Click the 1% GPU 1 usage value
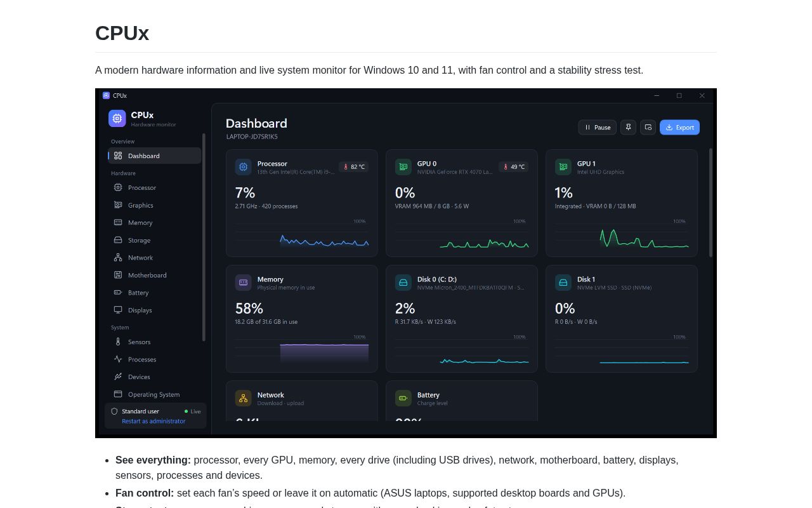 click(x=563, y=192)
